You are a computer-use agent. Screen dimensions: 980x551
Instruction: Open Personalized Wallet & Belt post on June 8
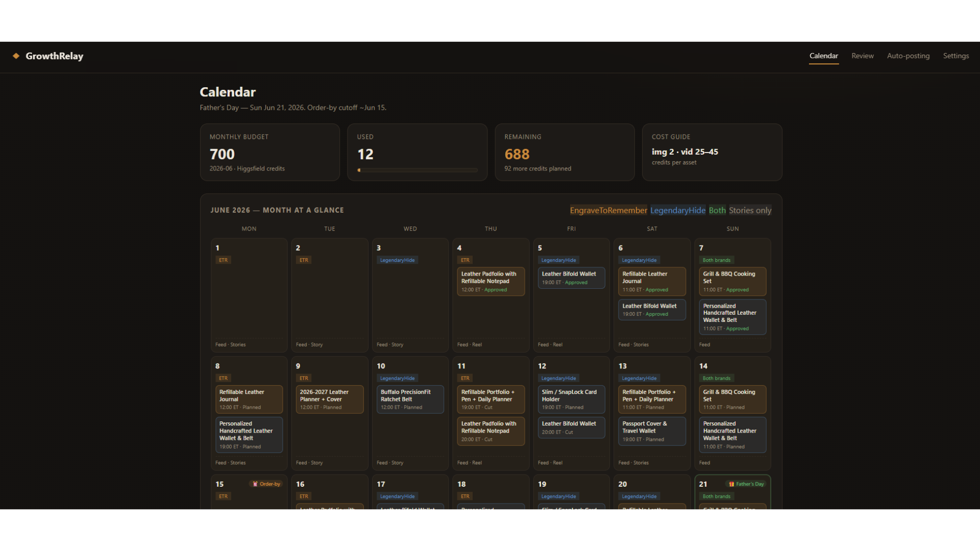click(249, 435)
